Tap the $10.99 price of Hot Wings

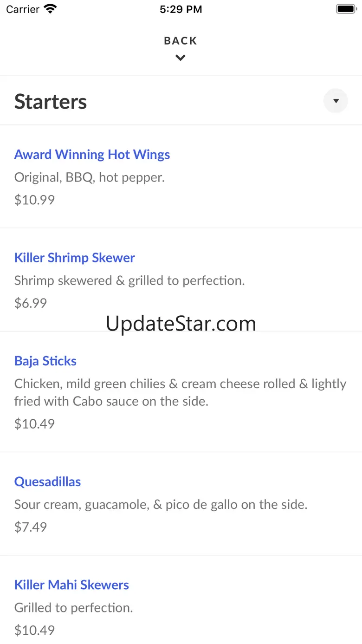pyautogui.click(x=34, y=200)
